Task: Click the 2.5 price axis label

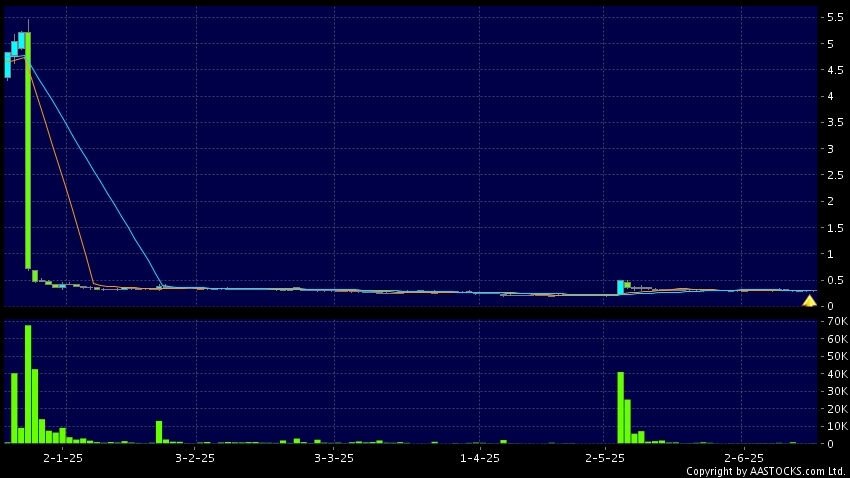Action: tap(835, 175)
